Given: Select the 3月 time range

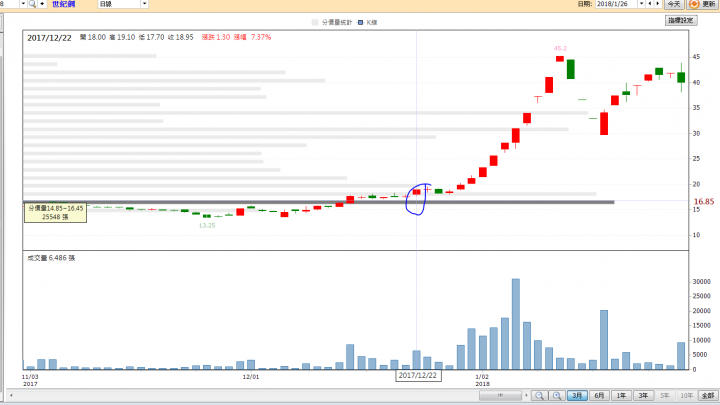Looking at the screenshot, I should [577, 395].
